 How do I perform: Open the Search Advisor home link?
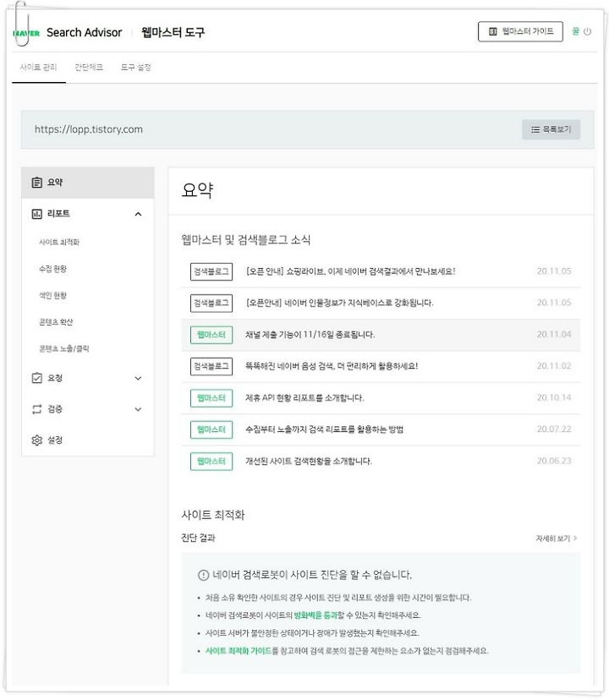pyautogui.click(x=84, y=33)
